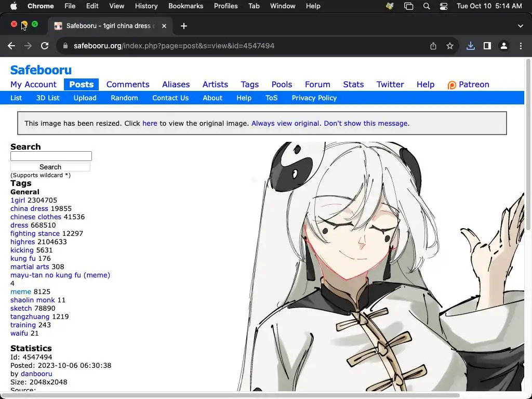The image size is (532, 399).
Task: Open the fighting stance tag
Action: (35, 234)
